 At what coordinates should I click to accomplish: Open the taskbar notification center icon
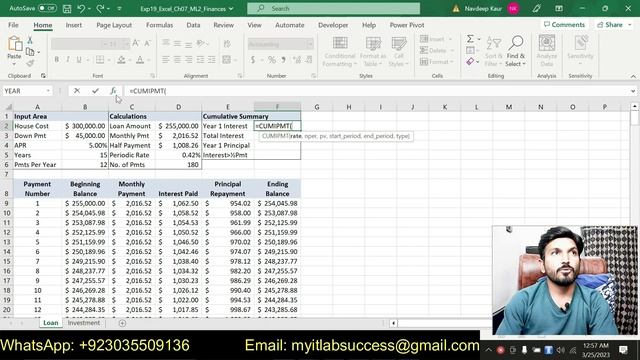click(623, 350)
